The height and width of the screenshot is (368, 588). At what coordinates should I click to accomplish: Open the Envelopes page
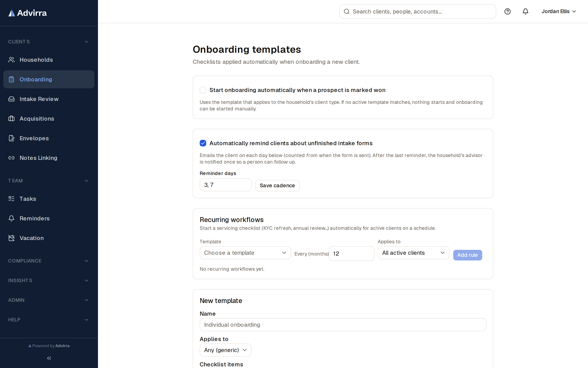[x=49, y=138]
